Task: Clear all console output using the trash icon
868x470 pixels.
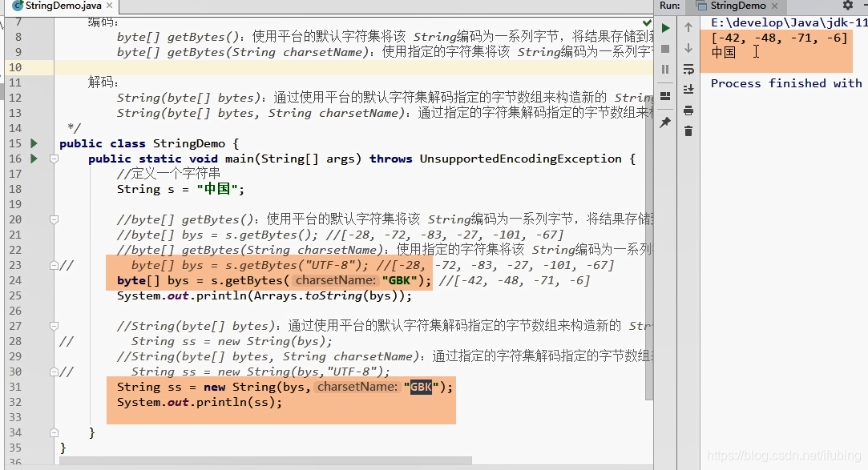Action: (688, 131)
